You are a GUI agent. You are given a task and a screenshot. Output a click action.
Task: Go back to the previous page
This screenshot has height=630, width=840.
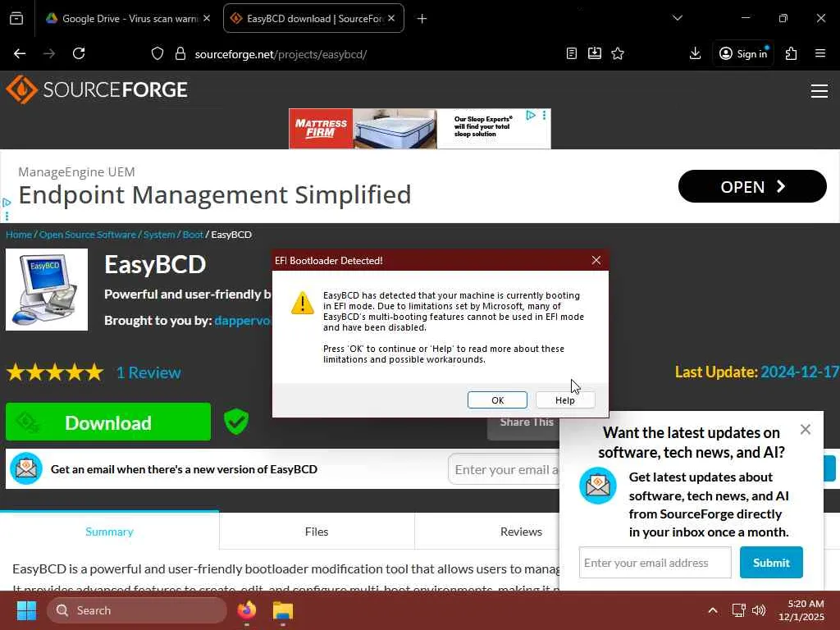[x=20, y=53]
